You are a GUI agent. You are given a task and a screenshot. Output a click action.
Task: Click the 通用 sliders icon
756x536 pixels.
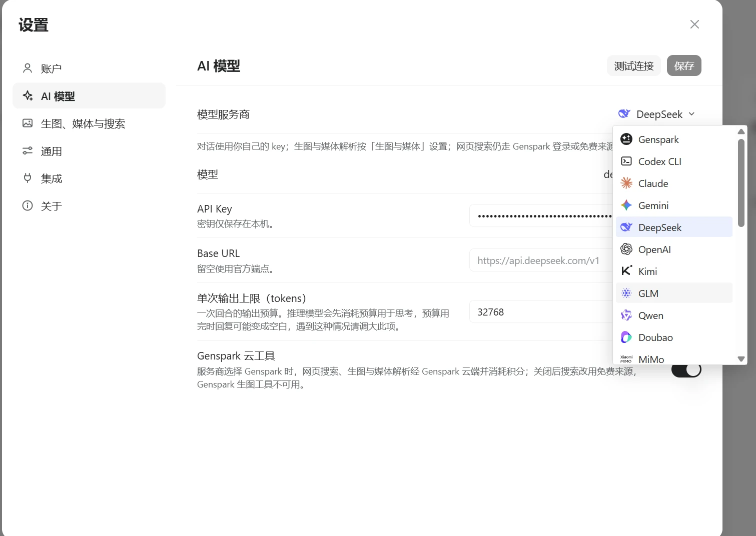pos(28,150)
